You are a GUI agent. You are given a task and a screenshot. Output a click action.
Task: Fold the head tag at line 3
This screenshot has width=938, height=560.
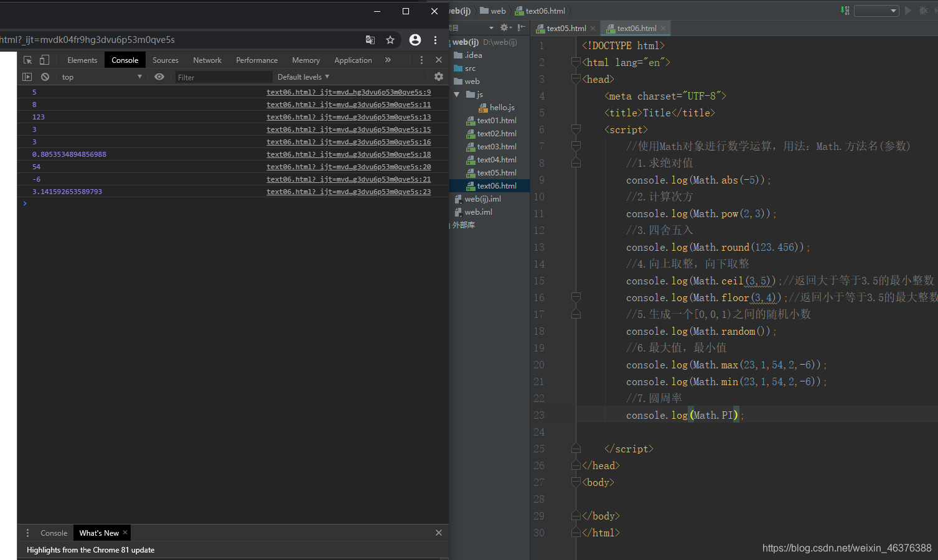(576, 79)
